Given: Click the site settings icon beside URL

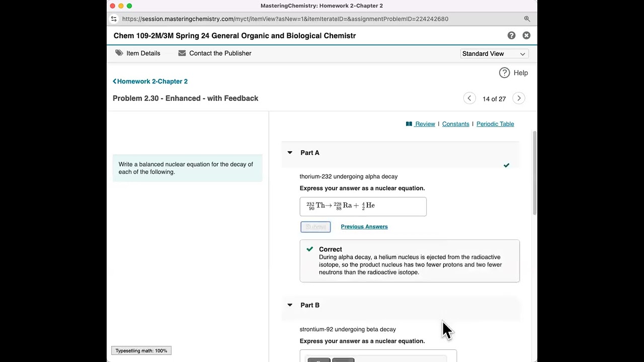Looking at the screenshot, I should [x=114, y=19].
